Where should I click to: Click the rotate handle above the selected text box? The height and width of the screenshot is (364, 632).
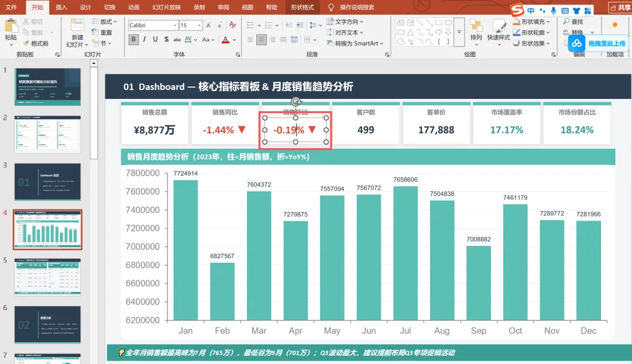pos(296,102)
